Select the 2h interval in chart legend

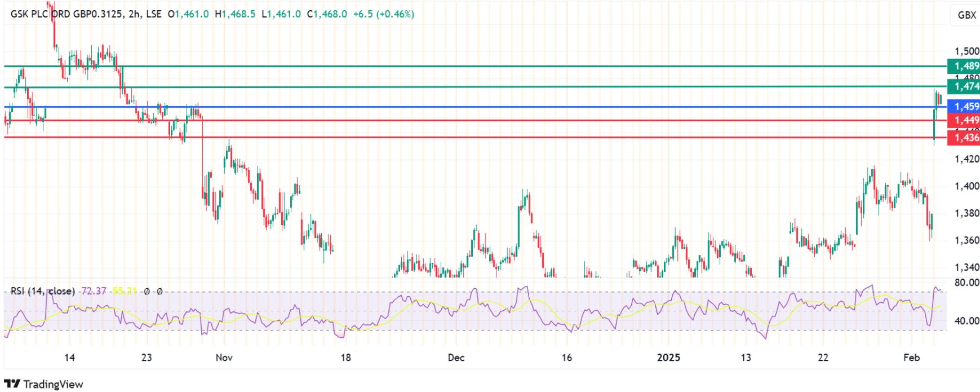click(134, 14)
